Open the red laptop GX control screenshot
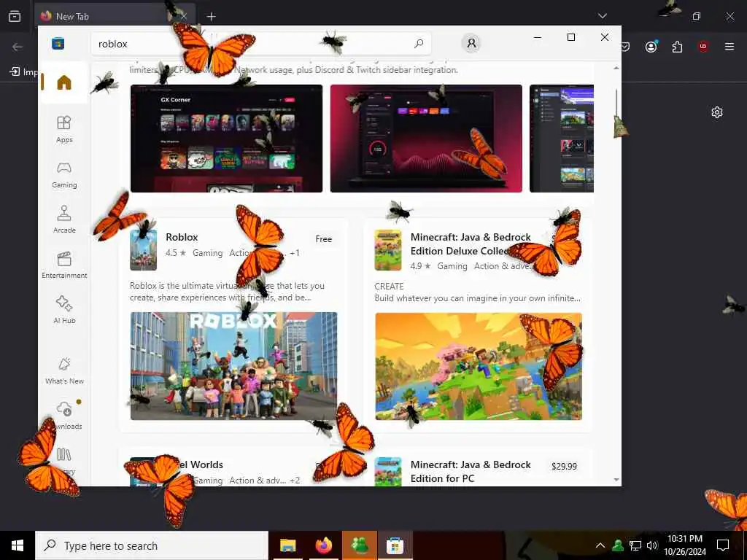 point(426,139)
